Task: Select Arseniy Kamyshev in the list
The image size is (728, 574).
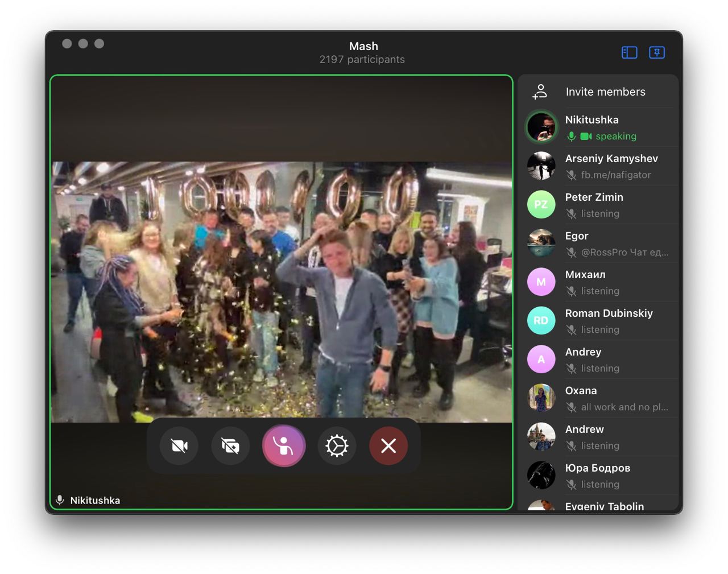Action: 598,166
